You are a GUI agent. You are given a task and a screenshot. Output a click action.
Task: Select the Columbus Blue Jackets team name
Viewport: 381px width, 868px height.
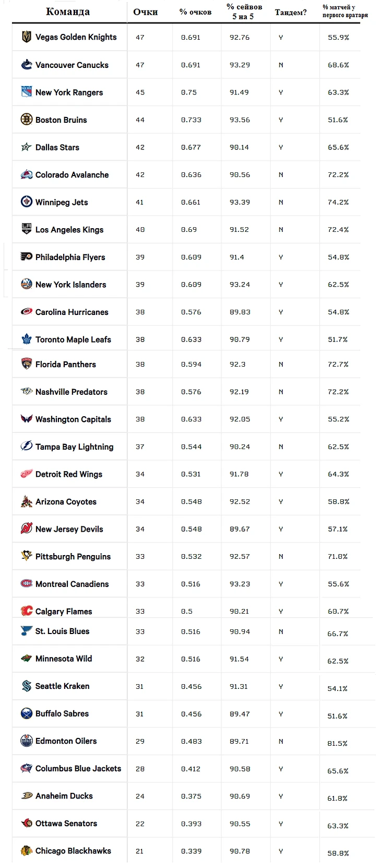coord(78,768)
